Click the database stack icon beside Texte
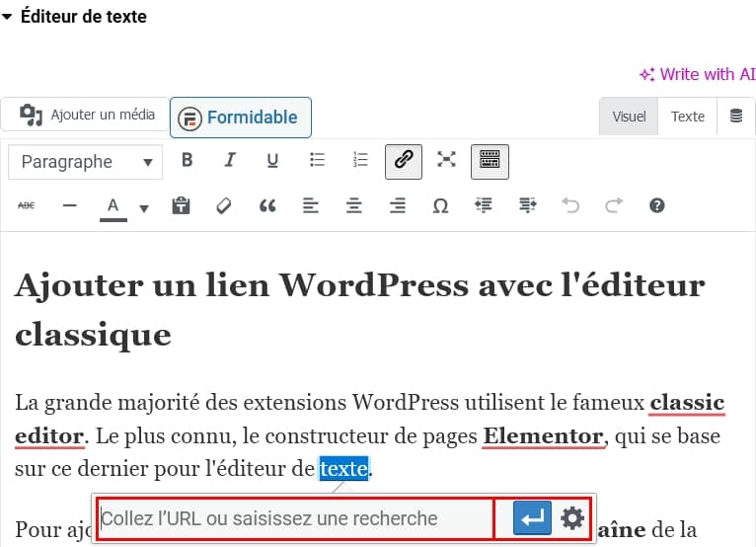 [x=735, y=117]
